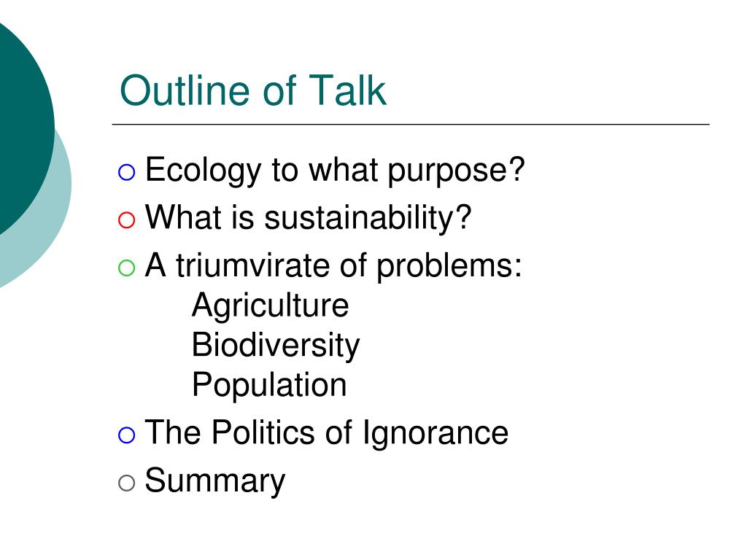This screenshot has width=747, height=560.
Task: Select the word 'Population'
Action: pyautogui.click(x=269, y=386)
